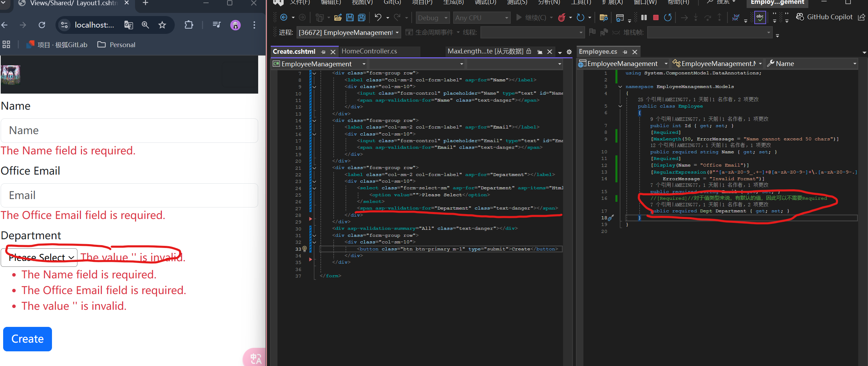Click the blue restart arrow toolbar icon
The image size is (868, 366).
(580, 17)
